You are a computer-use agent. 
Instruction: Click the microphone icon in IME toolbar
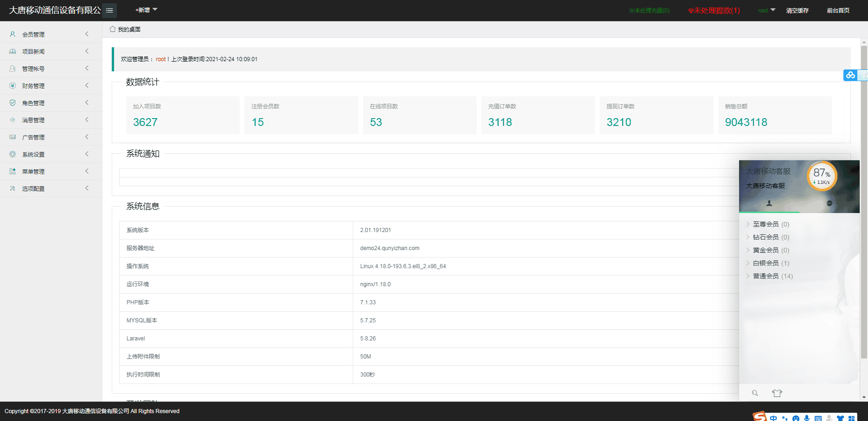point(807,418)
